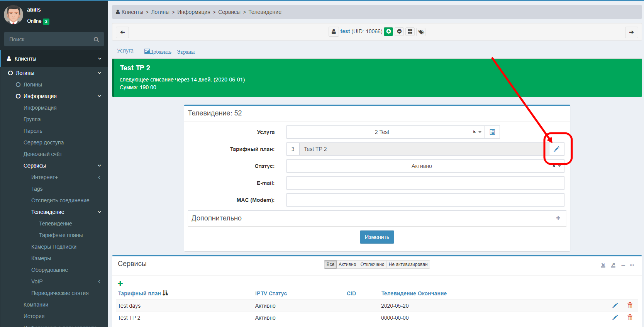Click the list icon next to Услуга dropdown

click(x=492, y=132)
